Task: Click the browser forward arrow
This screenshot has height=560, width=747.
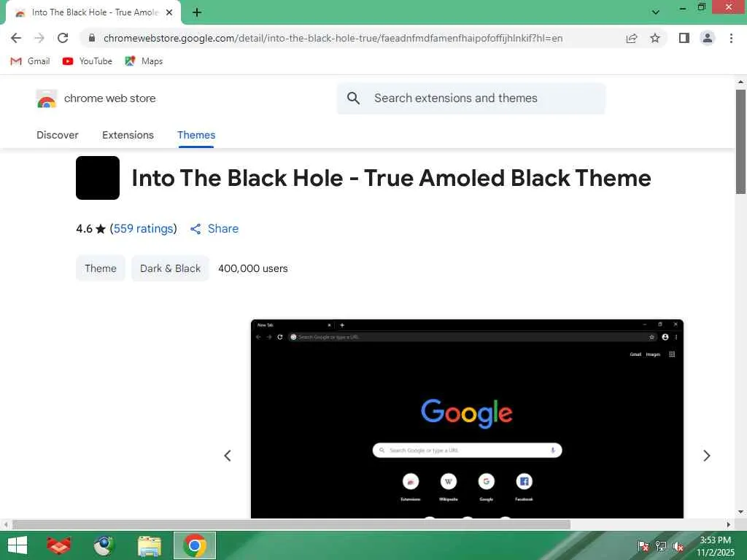Action: 39,38
